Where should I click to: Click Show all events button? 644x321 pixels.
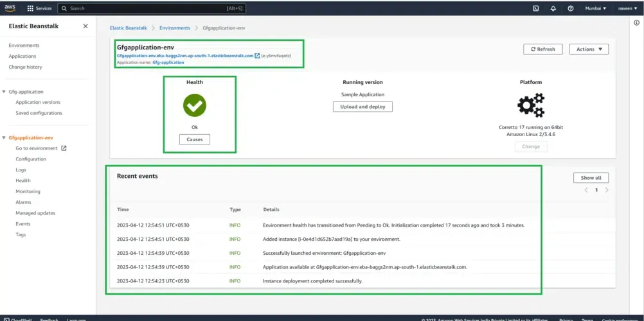[x=591, y=178]
